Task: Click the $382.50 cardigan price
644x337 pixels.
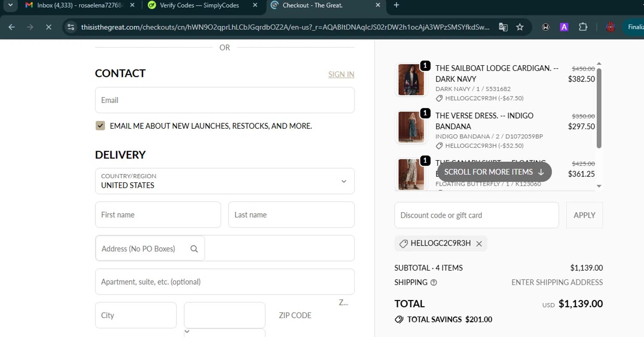Action: coord(581,79)
